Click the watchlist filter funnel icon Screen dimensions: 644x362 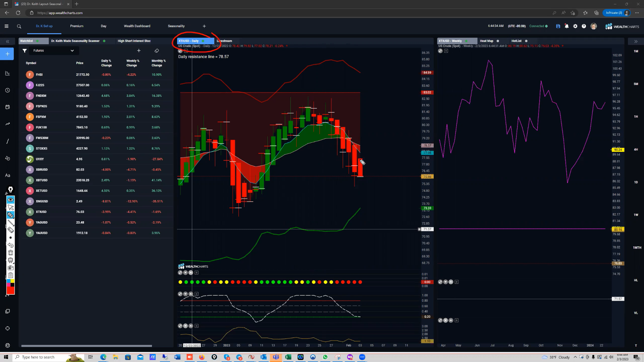tap(24, 51)
